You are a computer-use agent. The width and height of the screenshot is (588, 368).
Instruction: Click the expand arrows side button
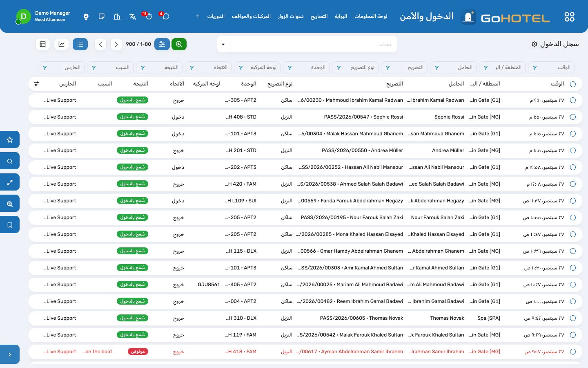click(10, 182)
